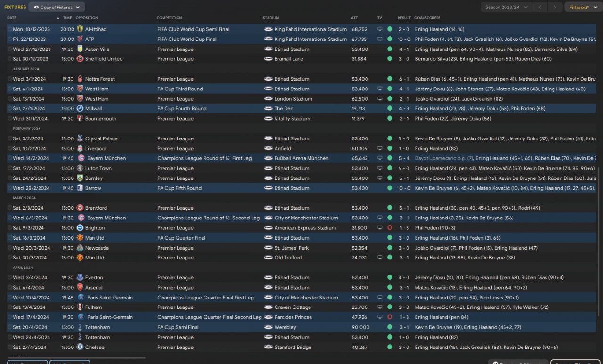Go to the next season arrow
This screenshot has width=603, height=364.
pos(555,7)
